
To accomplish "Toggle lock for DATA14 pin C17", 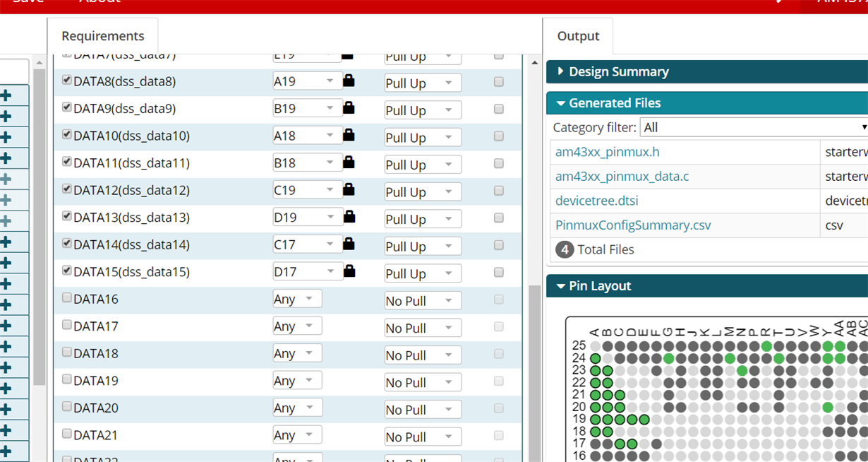I will tap(349, 244).
